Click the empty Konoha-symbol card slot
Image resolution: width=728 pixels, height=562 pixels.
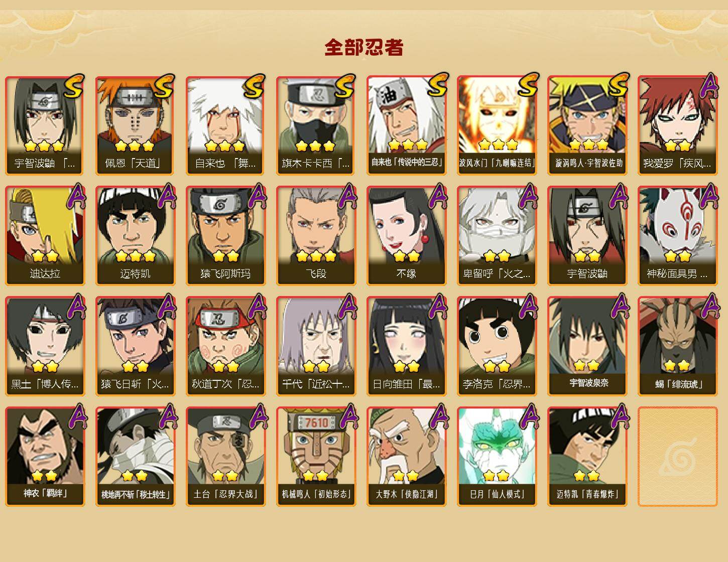677,457
